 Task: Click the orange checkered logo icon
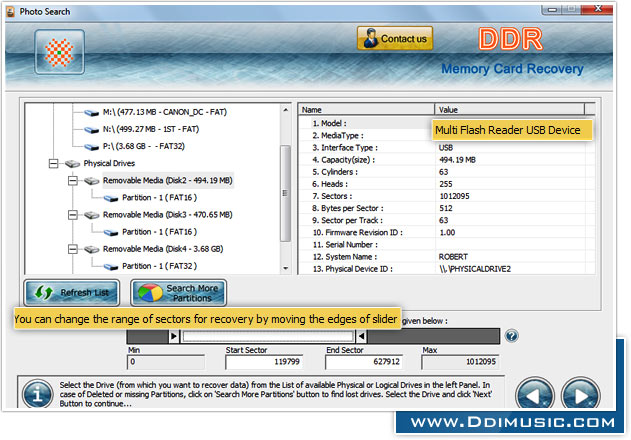click(59, 52)
